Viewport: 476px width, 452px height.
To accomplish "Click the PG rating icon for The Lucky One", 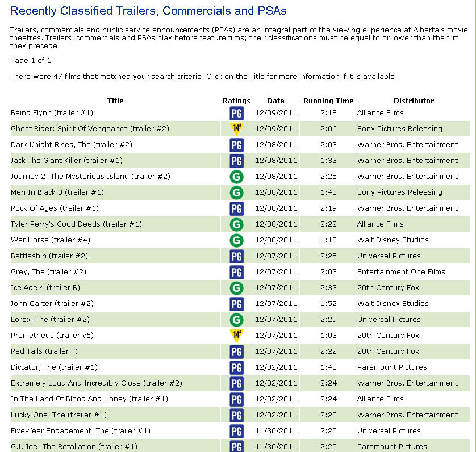I will click(236, 415).
